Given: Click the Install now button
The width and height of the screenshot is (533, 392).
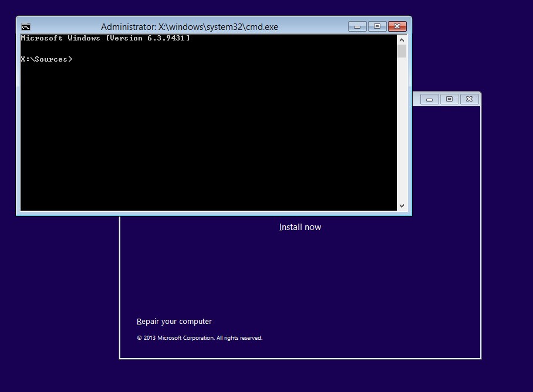Looking at the screenshot, I should tap(300, 227).
